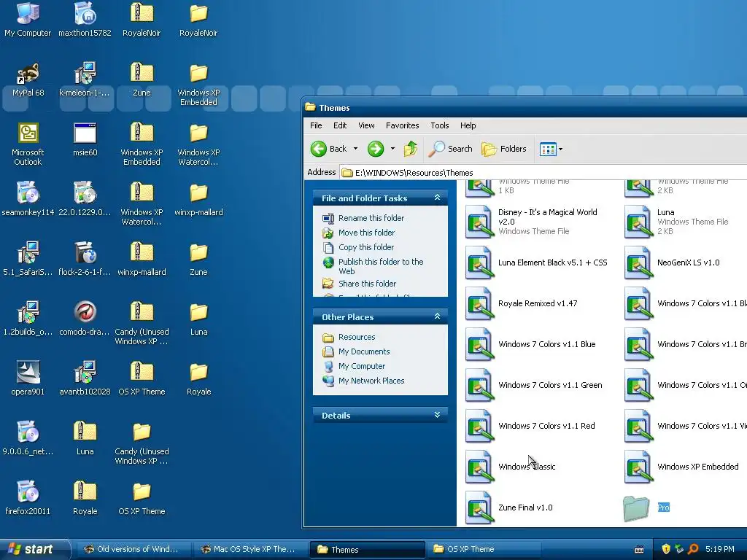Open the Back history dropdown arrow
The image size is (747, 560).
[355, 149]
